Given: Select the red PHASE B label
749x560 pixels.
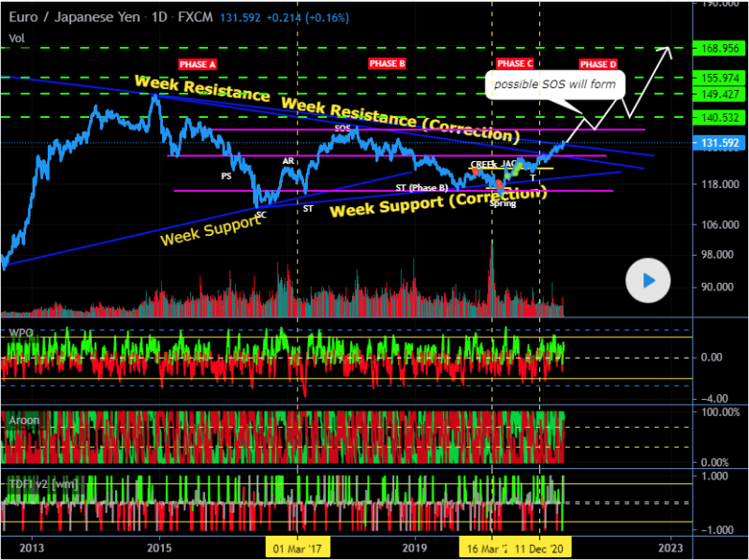Looking at the screenshot, I should 387,64.
